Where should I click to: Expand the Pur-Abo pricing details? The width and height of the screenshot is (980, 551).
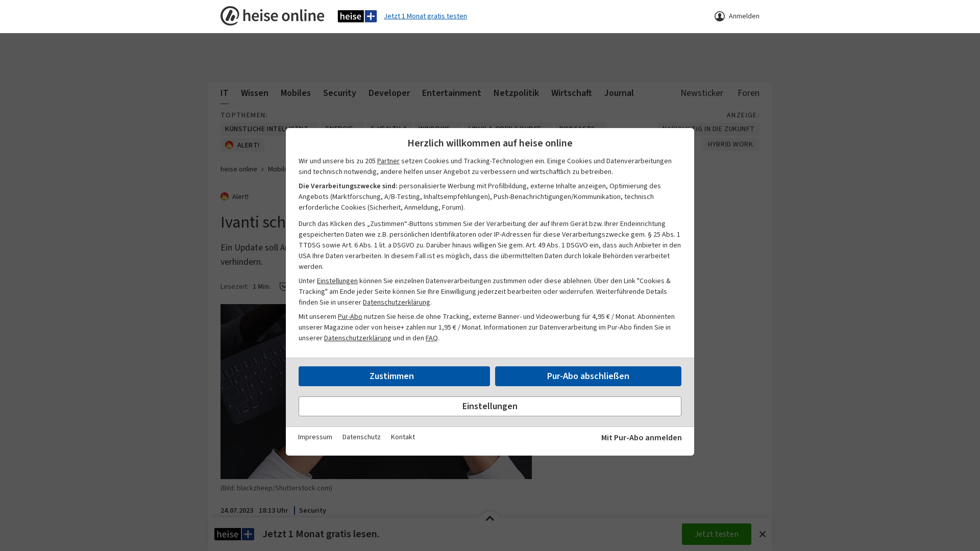click(x=349, y=316)
